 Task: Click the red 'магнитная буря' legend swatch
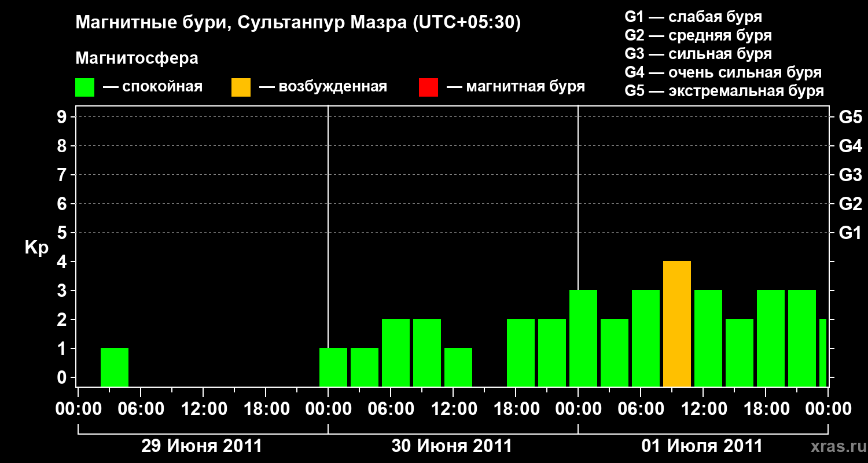coord(429,87)
